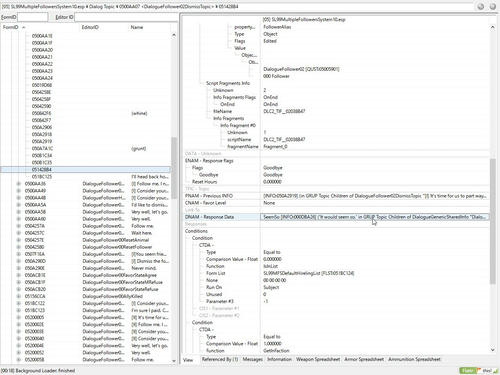The image size is (500, 375).
Task: Expand the 05156CCA DialogueFollowerAllyKilled node
Action: [x=19, y=296]
